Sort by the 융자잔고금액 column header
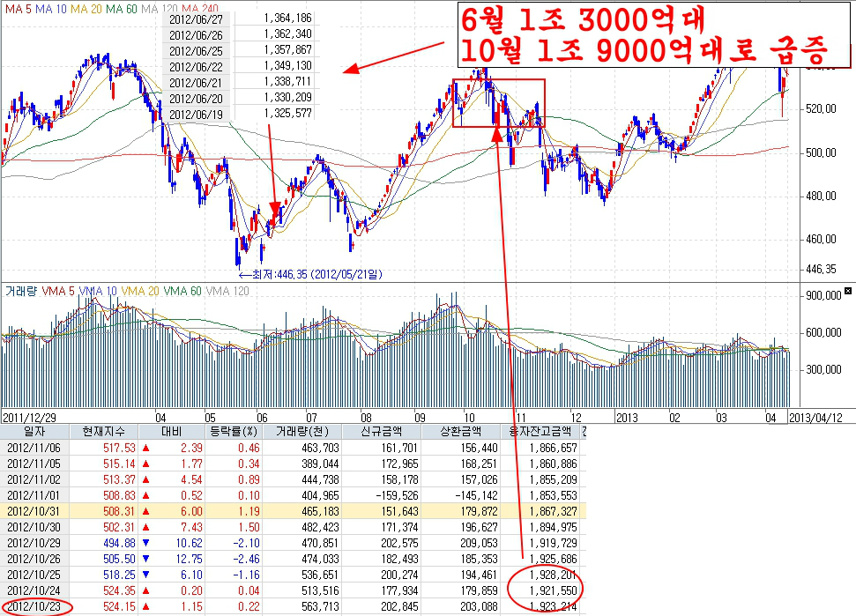This screenshot has width=856, height=616. tap(540, 432)
